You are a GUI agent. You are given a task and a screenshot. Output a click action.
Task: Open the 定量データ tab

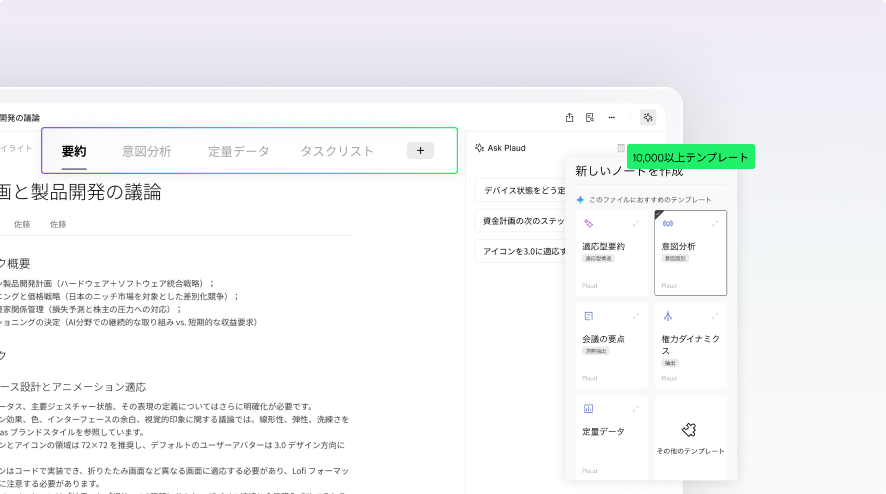click(x=238, y=151)
